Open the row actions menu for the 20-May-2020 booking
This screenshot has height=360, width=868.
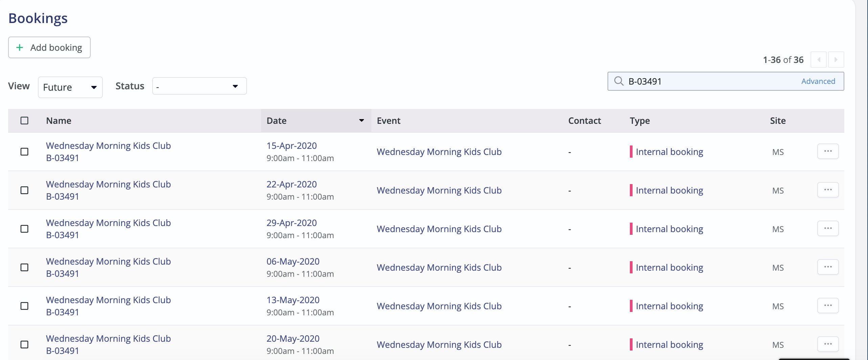pyautogui.click(x=828, y=343)
